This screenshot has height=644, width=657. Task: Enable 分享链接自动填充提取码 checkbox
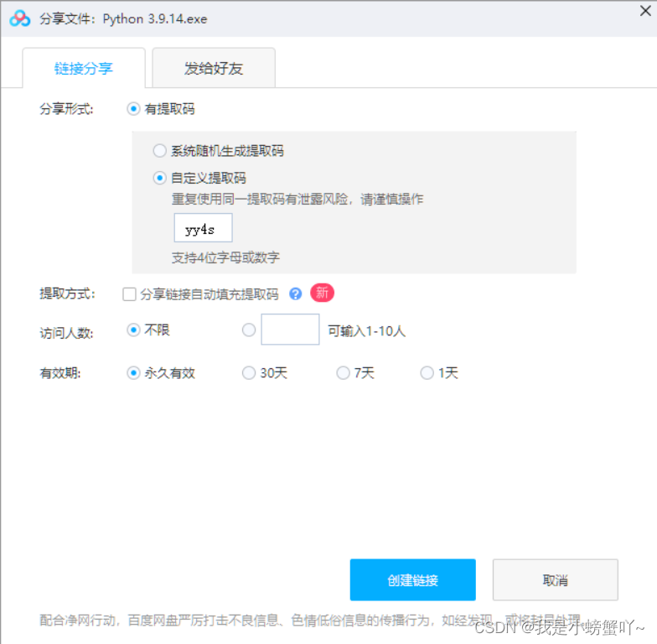pos(129,294)
